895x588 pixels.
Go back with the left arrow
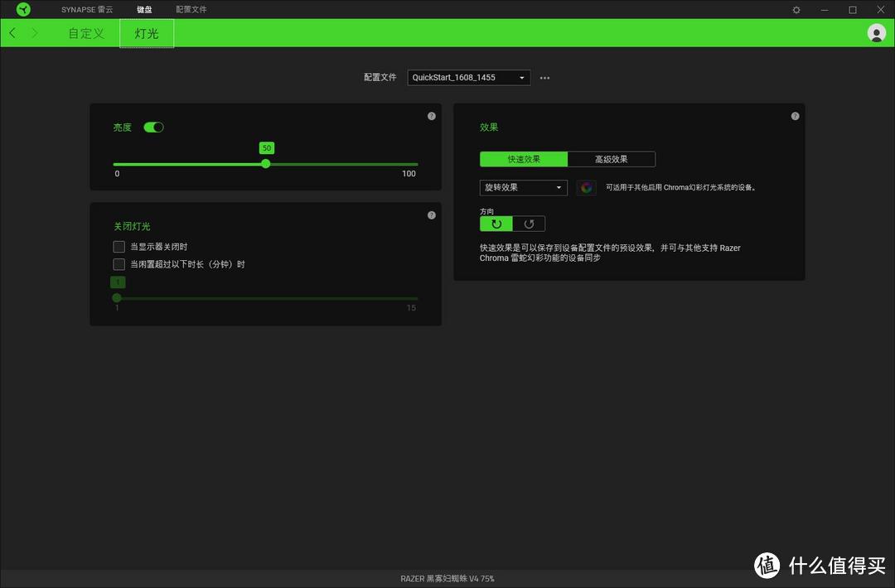[12, 33]
